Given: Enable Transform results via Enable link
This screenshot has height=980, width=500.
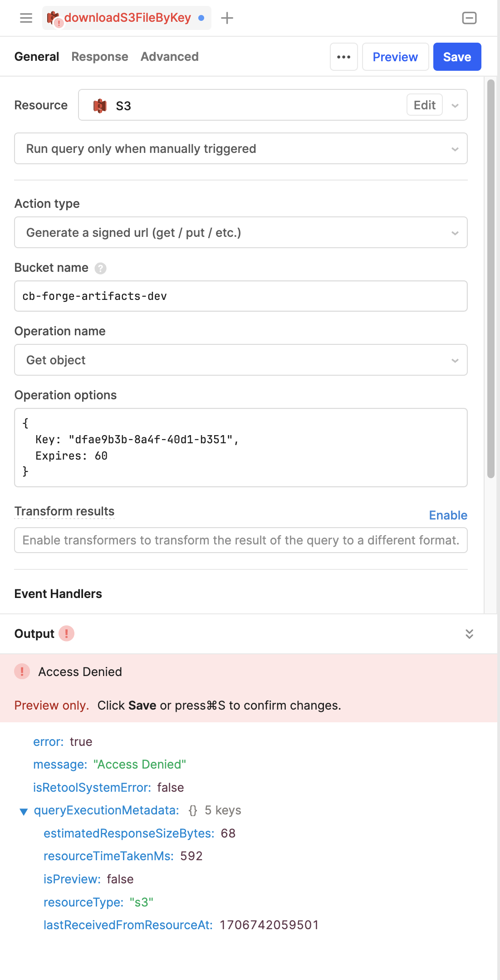Looking at the screenshot, I should tap(448, 515).
